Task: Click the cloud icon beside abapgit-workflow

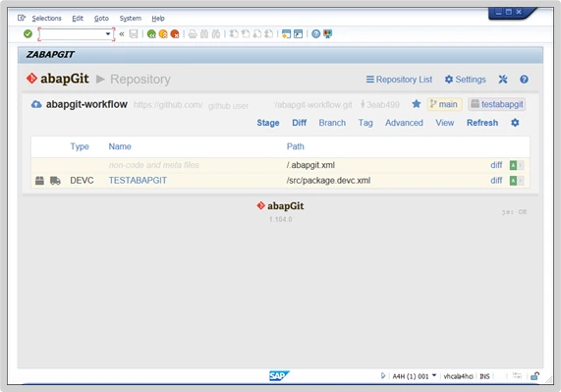Action: pos(36,104)
